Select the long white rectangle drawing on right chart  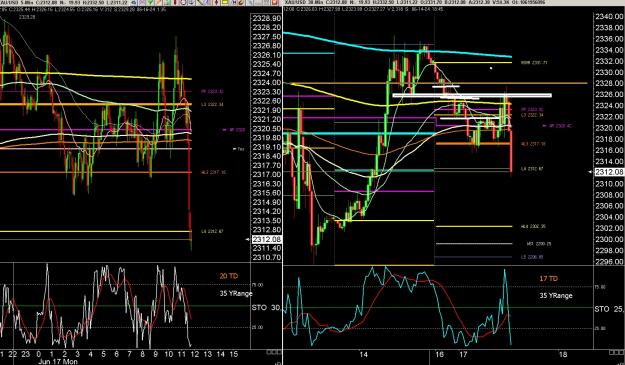(x=472, y=95)
